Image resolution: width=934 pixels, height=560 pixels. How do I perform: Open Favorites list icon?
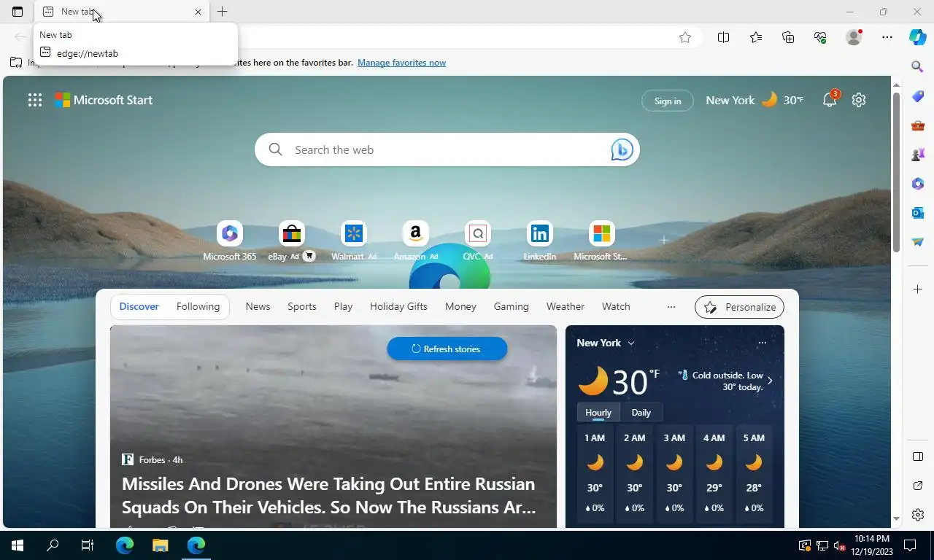(756, 37)
